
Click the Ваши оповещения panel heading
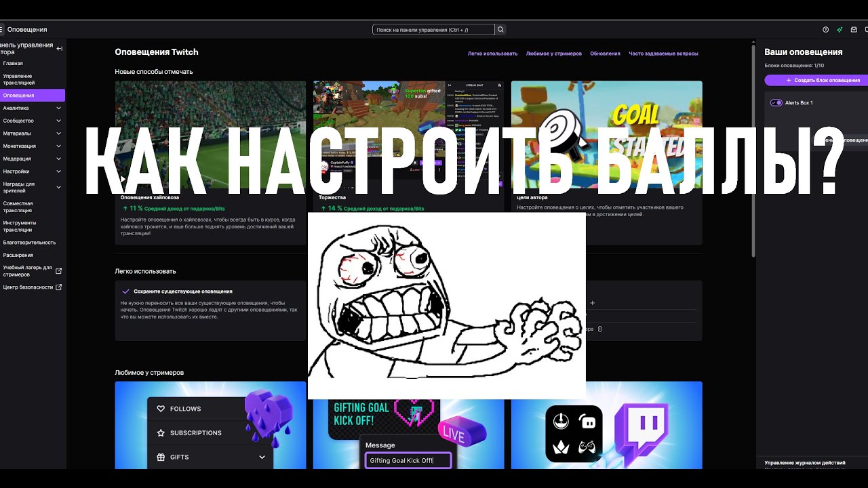[x=804, y=52]
